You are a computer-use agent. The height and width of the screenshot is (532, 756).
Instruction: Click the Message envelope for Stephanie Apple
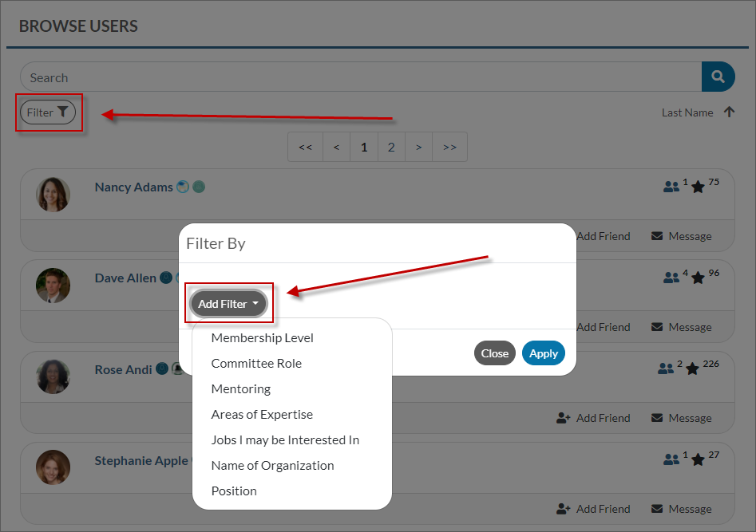[x=657, y=509]
